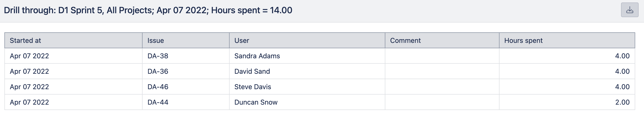Select user Duncan Snow cell

[x=307, y=102]
